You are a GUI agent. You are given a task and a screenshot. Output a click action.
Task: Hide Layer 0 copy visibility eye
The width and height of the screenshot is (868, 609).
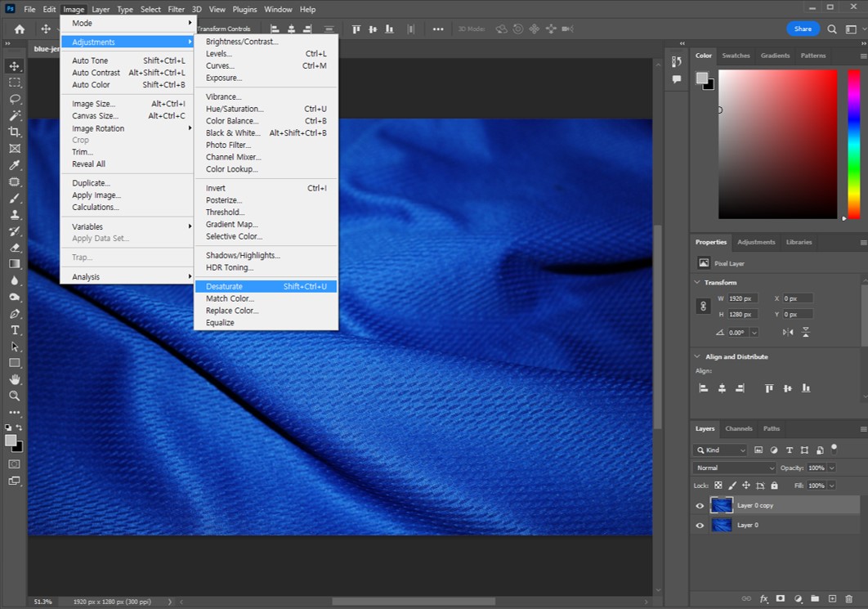point(700,505)
